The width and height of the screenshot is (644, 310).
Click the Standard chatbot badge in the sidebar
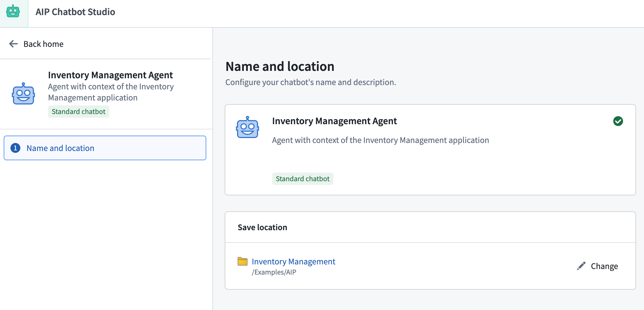(78, 111)
